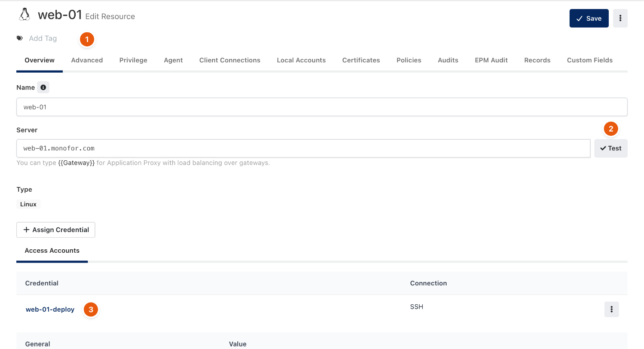This screenshot has height=349, width=644.
Task: Open the Records tab
Action: coord(537,60)
